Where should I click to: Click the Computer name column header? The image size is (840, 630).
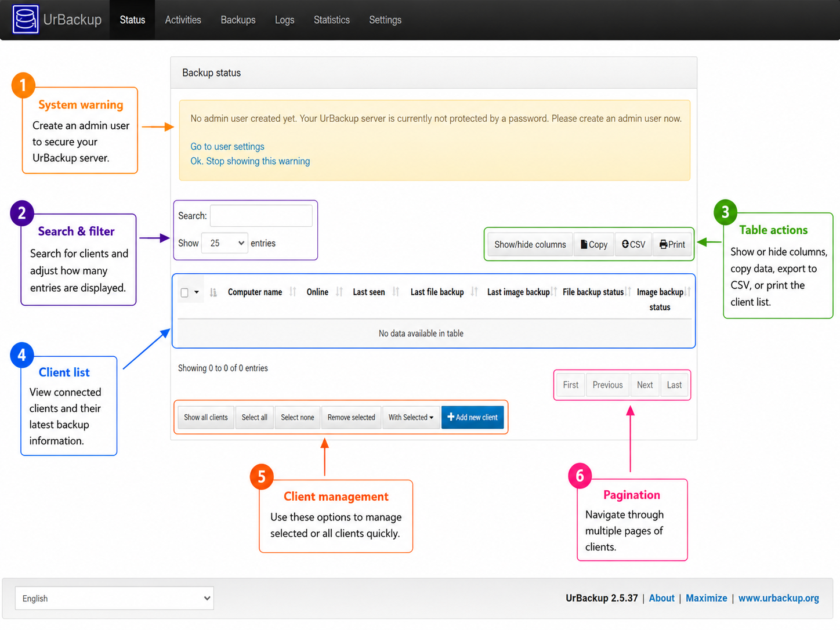tap(255, 292)
